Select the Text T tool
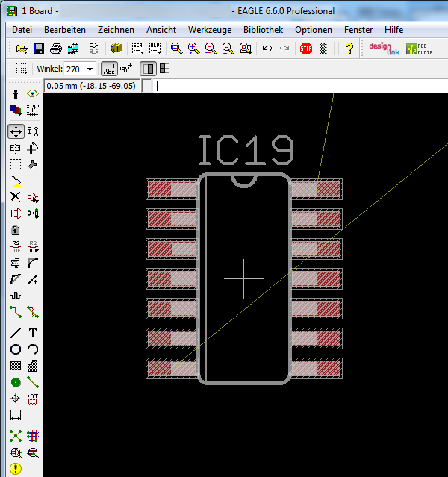The image size is (448, 477). [x=33, y=333]
